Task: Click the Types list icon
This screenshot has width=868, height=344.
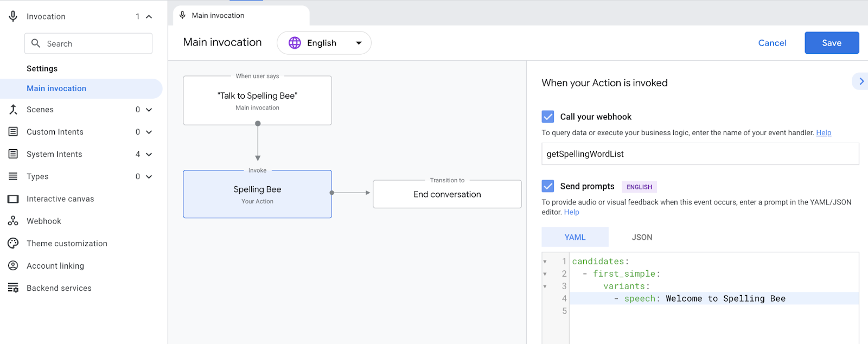Action: [13, 176]
